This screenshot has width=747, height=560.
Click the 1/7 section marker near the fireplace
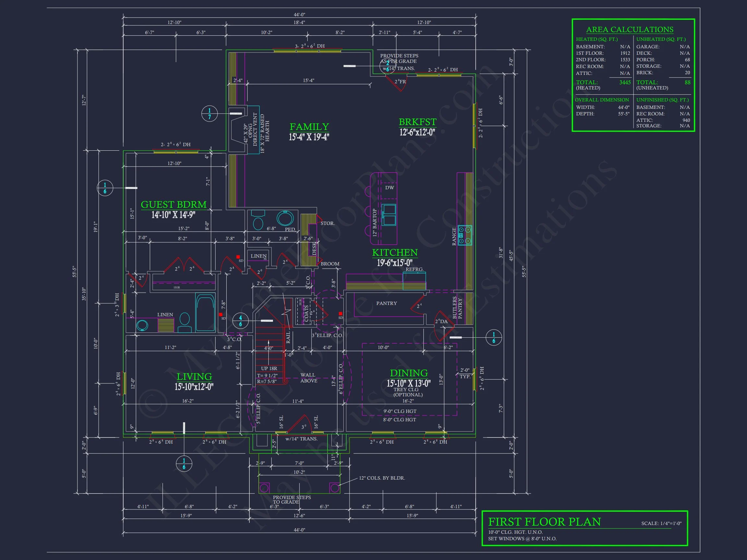click(x=209, y=114)
